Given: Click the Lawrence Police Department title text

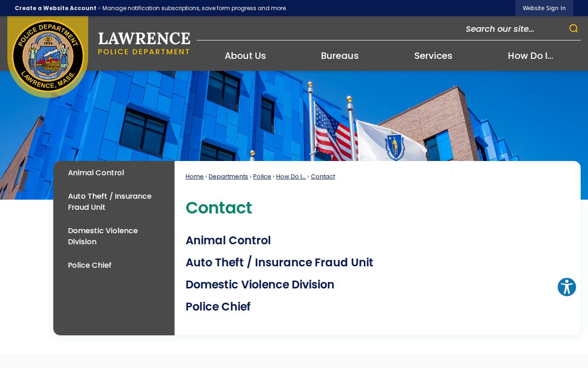Looking at the screenshot, I should pyautogui.click(x=144, y=44).
